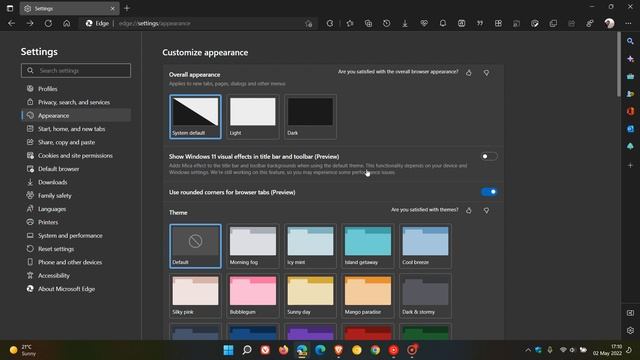The width and height of the screenshot is (640, 360).
Task: Open the weather widget on the taskbar
Action: [x=23, y=350]
